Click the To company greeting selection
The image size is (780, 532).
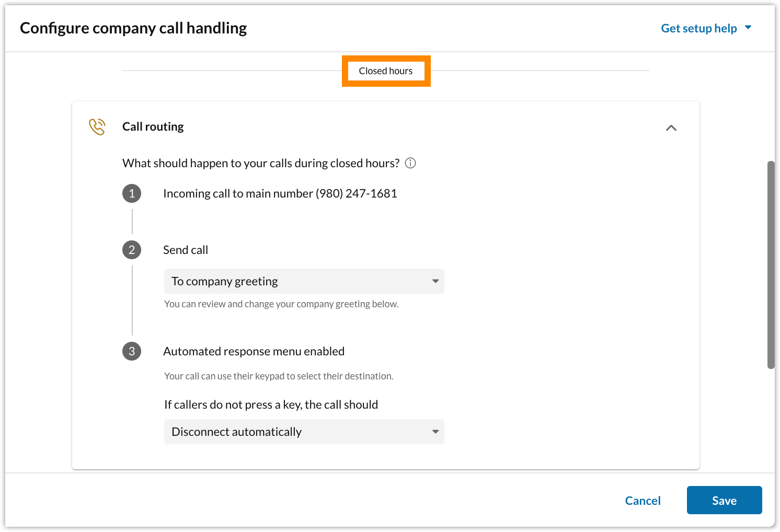pos(224,281)
